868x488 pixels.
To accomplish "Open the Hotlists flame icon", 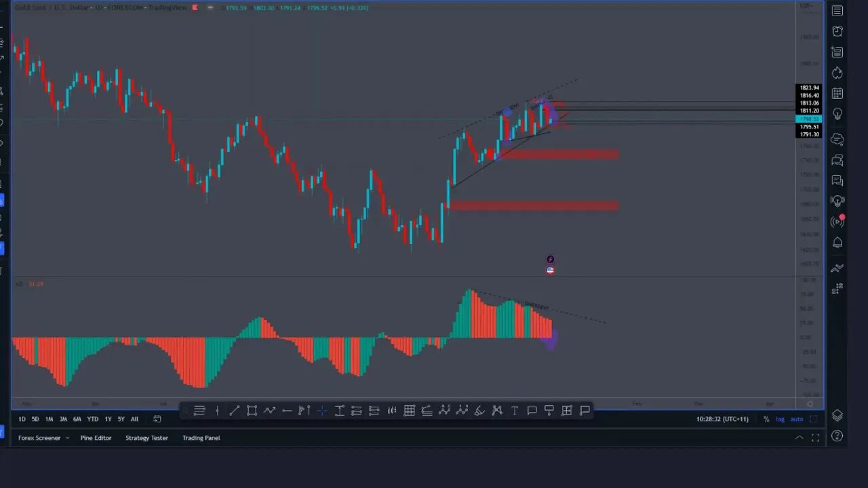I will 837,73.
